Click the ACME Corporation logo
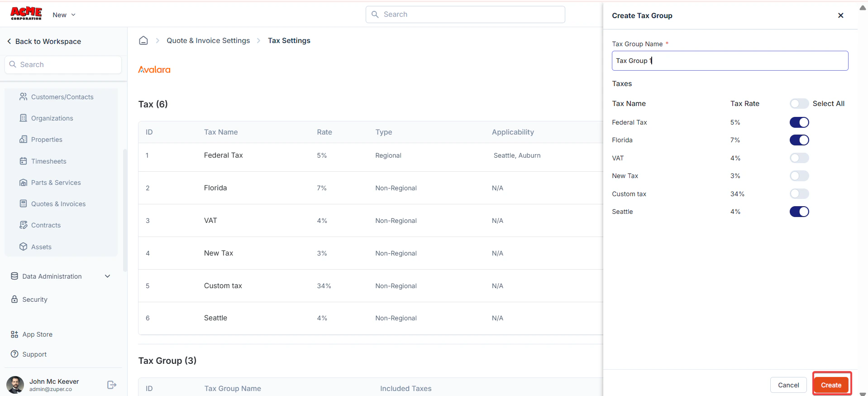This screenshot has height=396, width=868. [x=26, y=14]
